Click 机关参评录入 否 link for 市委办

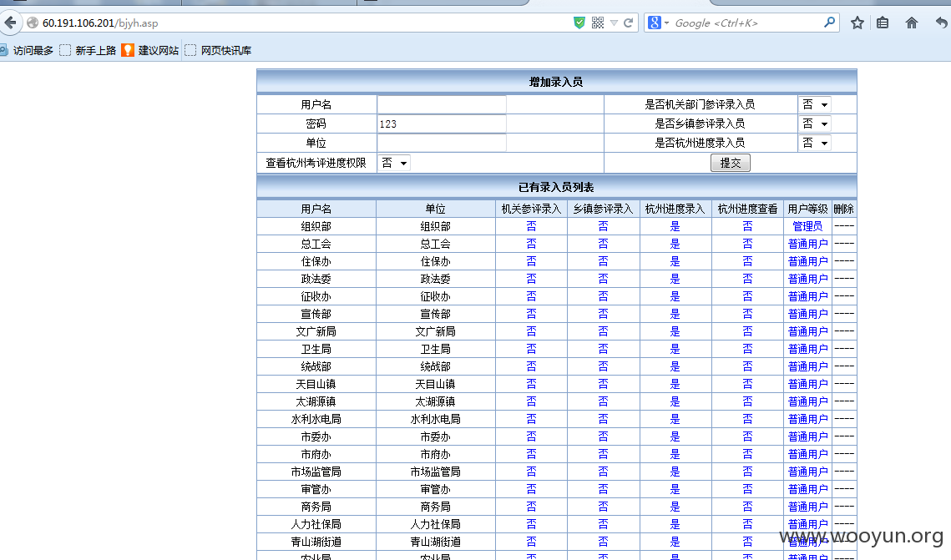click(x=531, y=437)
